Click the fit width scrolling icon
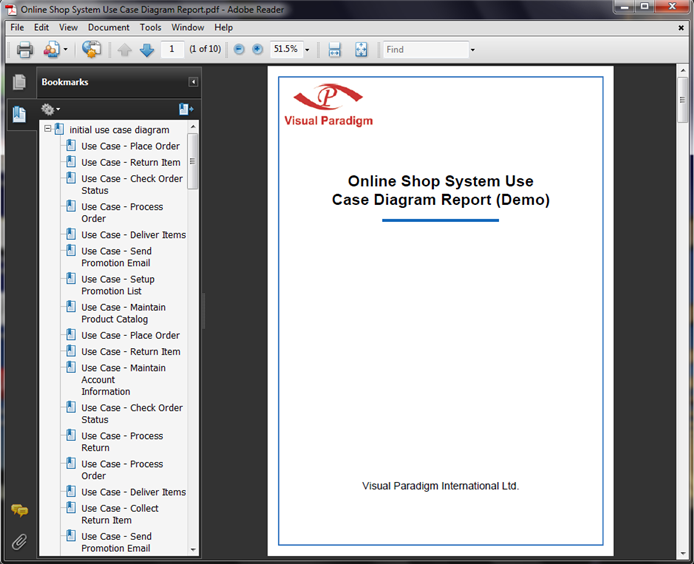 coord(335,50)
